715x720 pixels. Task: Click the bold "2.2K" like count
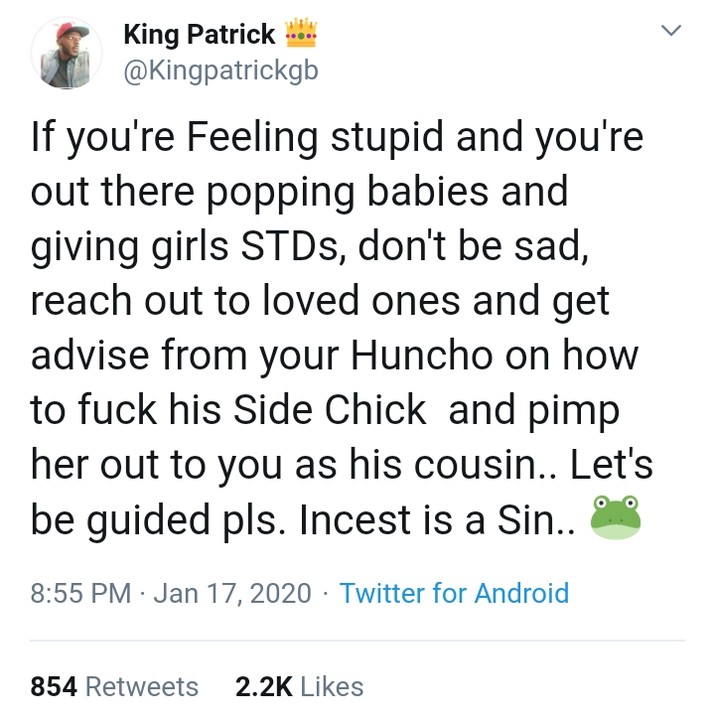click(x=263, y=687)
